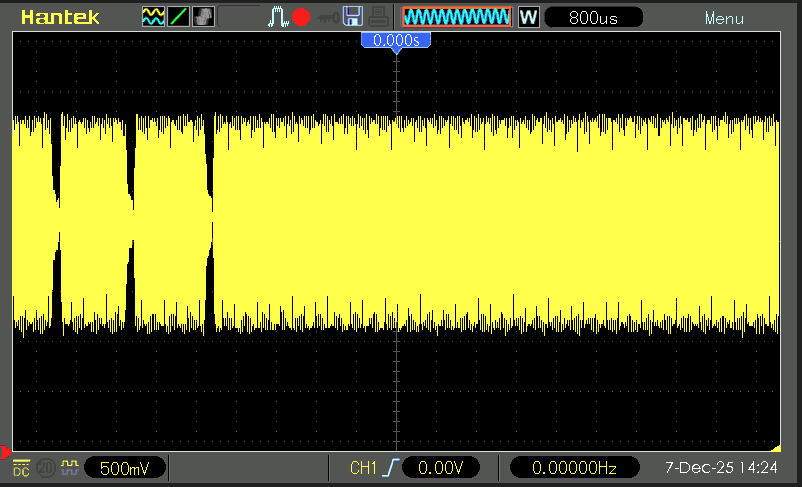Open the 500mV vertical scale setting
The image size is (802, 487).
pos(124,468)
